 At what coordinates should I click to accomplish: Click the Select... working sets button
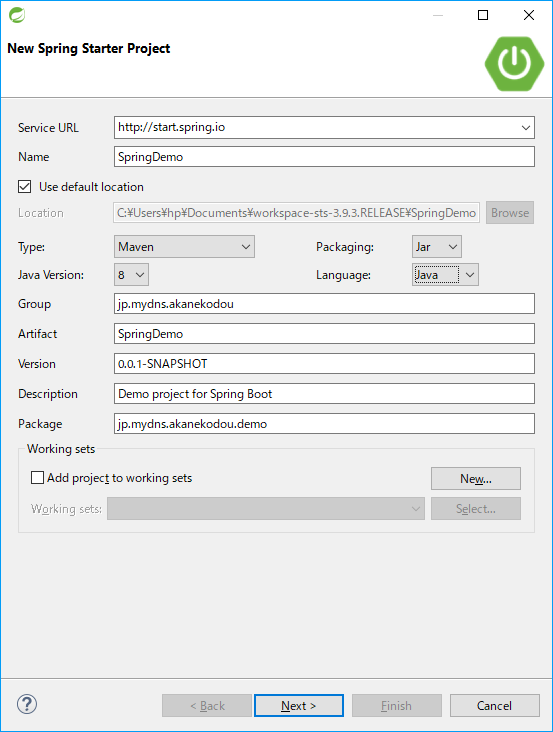click(476, 508)
